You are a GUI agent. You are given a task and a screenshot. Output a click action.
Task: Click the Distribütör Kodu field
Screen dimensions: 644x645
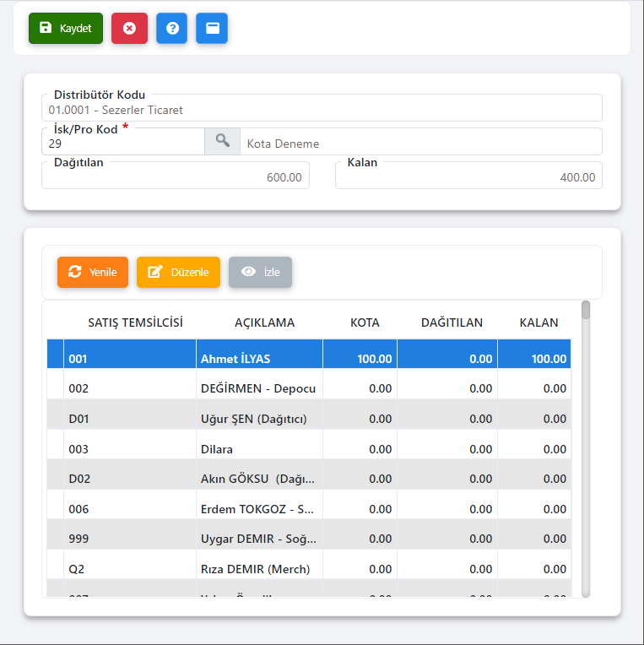[321, 110]
